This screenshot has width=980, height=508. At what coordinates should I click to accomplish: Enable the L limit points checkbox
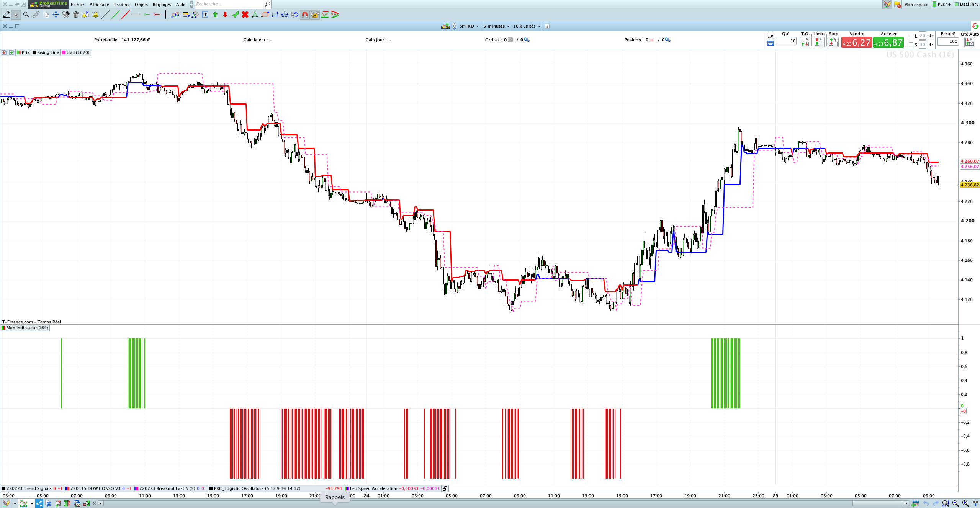click(911, 36)
